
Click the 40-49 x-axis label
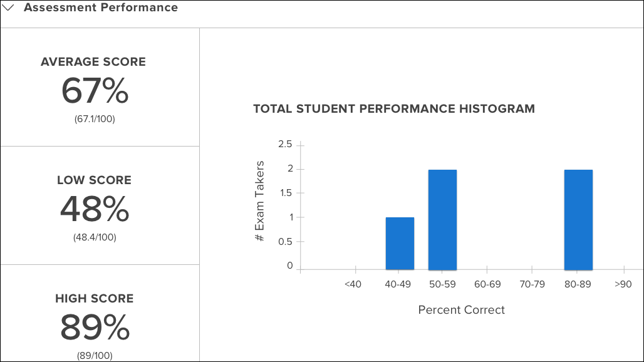pos(398,284)
